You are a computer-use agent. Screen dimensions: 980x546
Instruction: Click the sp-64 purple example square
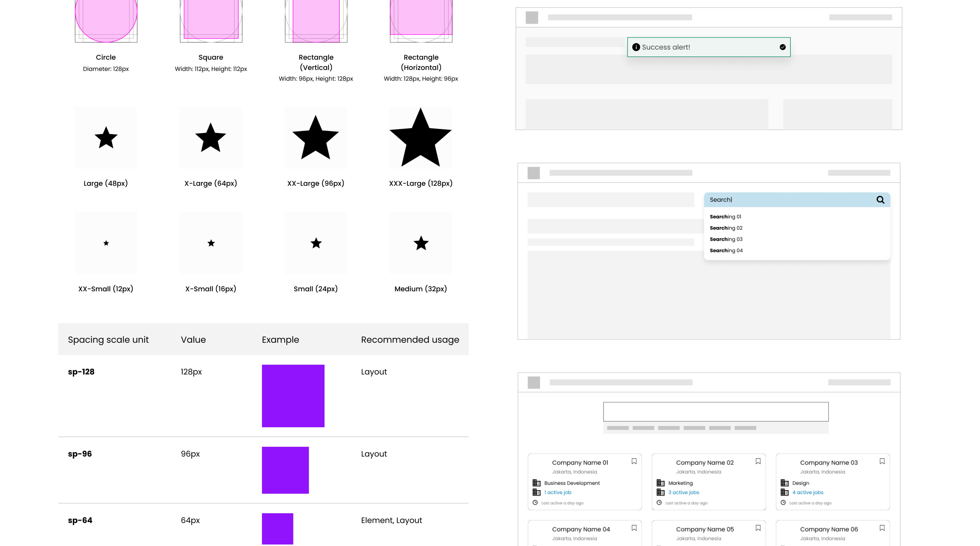click(x=277, y=528)
